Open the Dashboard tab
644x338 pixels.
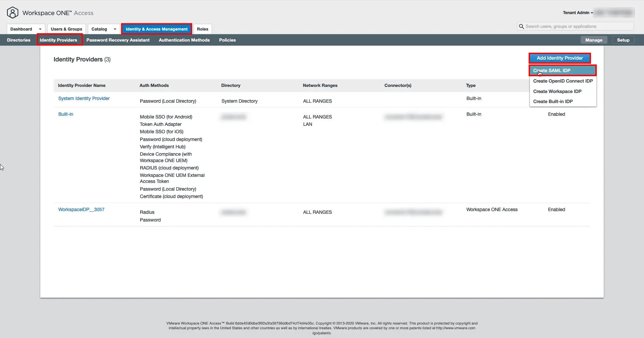point(21,29)
